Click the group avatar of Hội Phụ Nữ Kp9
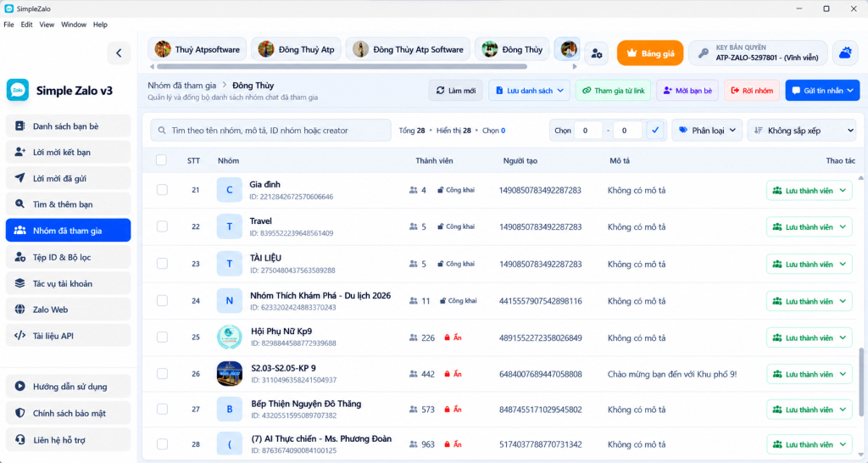This screenshot has height=463, width=868. pyautogui.click(x=229, y=337)
